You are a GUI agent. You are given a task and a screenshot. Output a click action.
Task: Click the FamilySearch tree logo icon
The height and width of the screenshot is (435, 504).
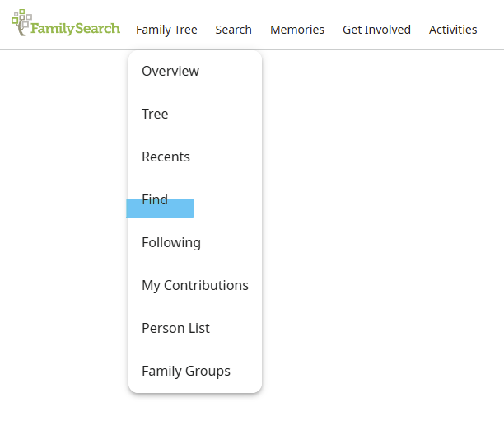tap(21, 22)
